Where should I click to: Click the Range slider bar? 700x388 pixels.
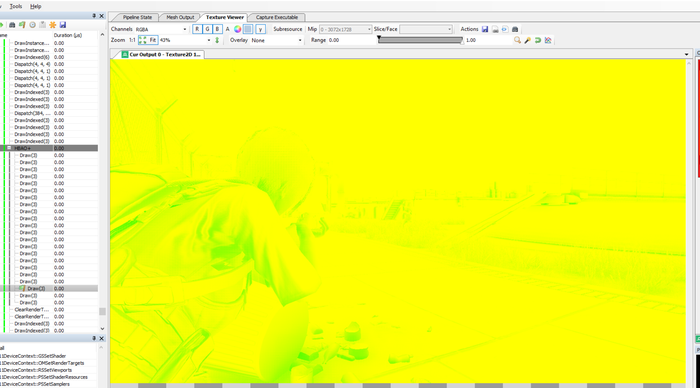point(420,40)
